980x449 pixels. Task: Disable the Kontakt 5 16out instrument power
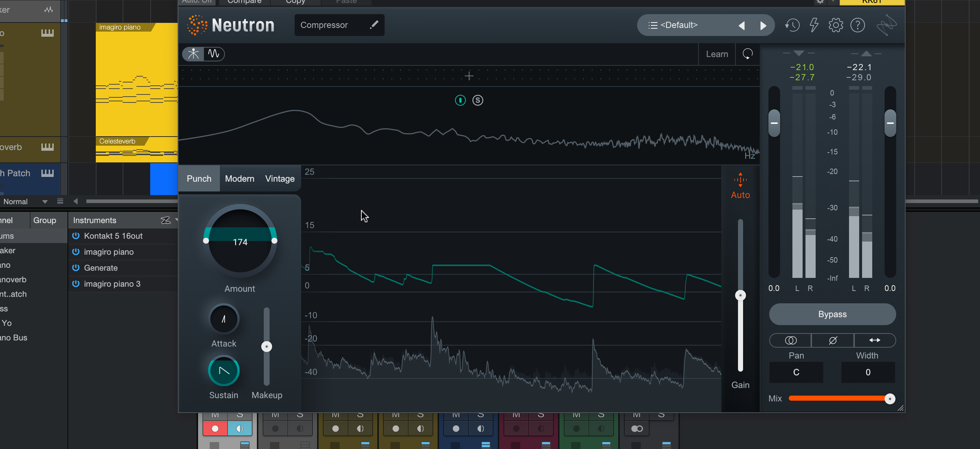(76, 236)
